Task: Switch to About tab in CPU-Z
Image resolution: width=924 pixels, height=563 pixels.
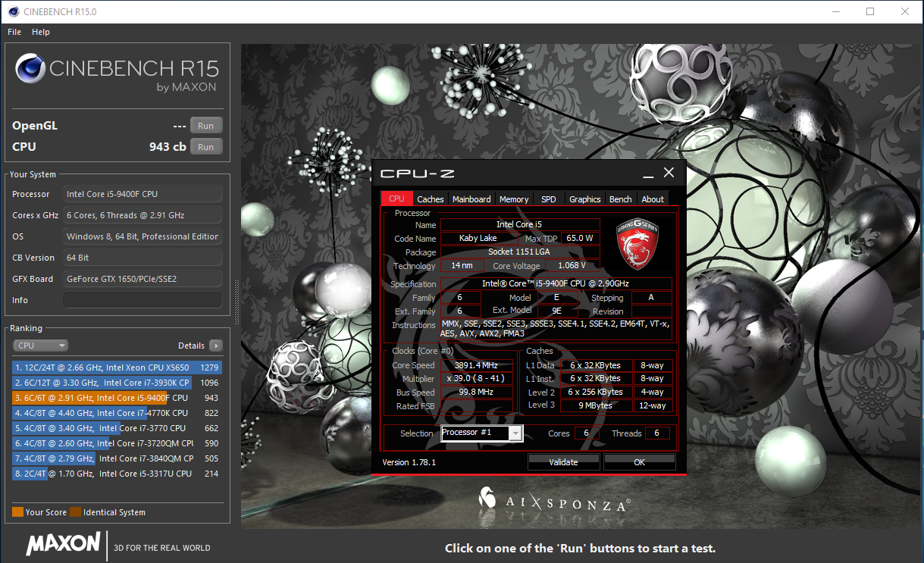Action: pos(653,199)
